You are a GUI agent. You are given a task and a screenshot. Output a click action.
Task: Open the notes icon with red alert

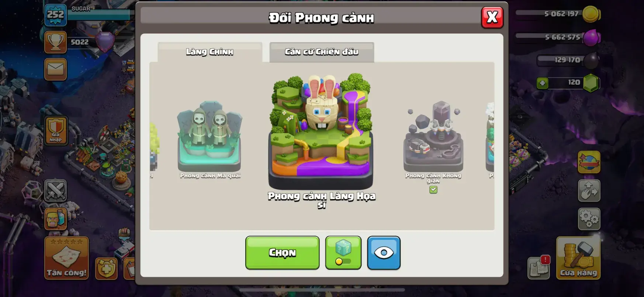[539, 267]
